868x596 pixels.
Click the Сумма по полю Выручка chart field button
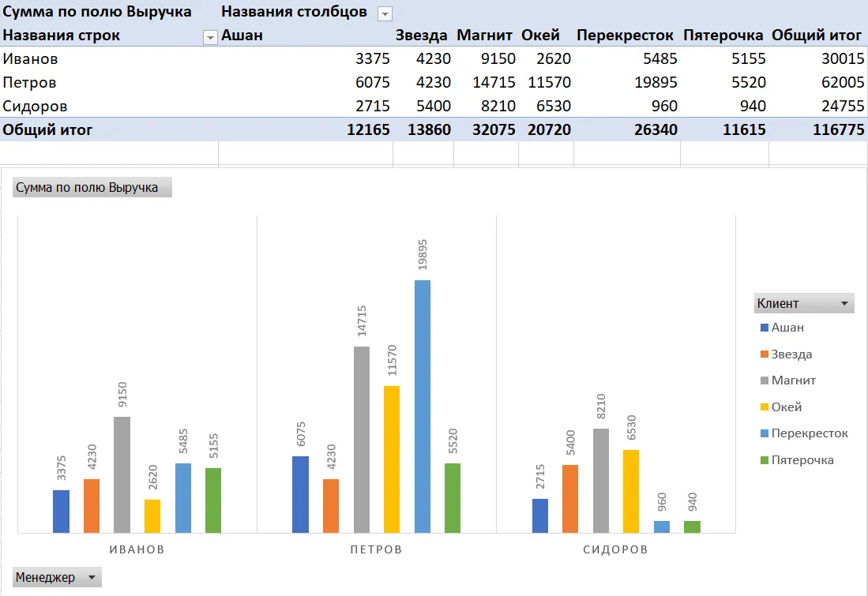pos(92,187)
